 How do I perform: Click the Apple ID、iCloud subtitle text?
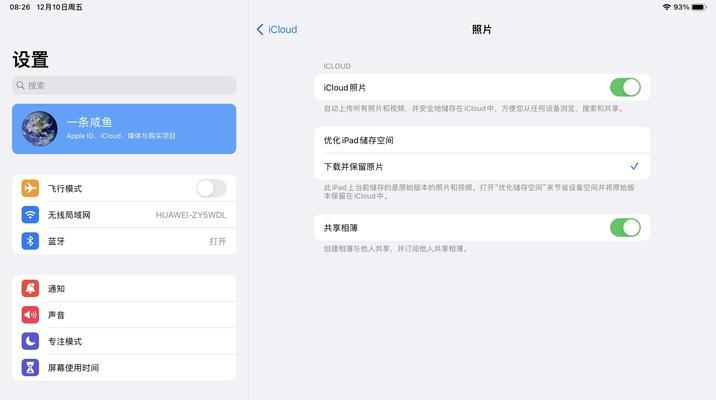coord(121,136)
